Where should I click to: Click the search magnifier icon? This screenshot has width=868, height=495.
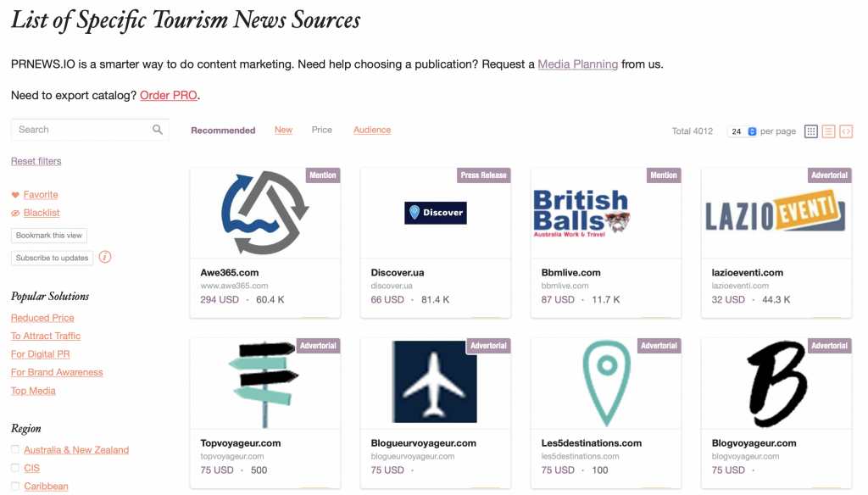158,130
